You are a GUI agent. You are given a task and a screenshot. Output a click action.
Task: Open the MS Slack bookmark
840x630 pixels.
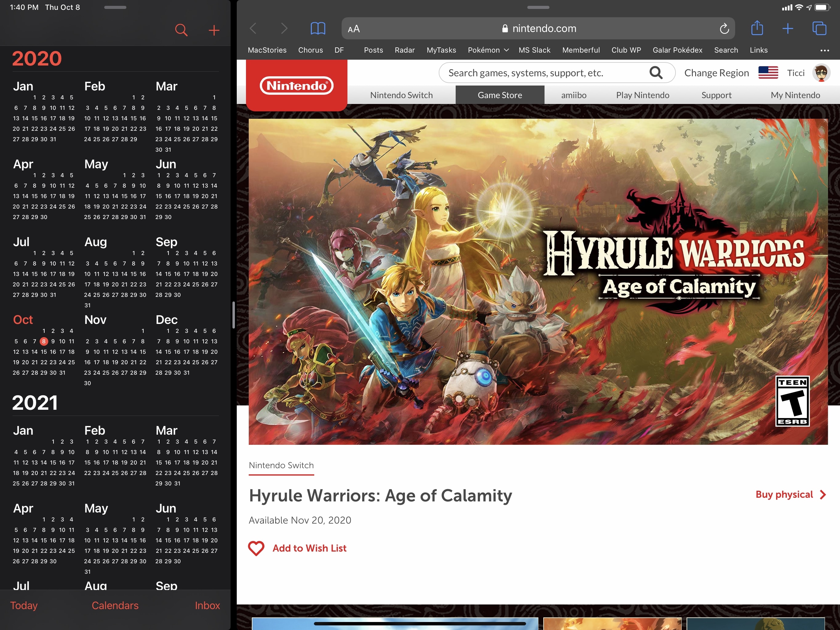[534, 50]
